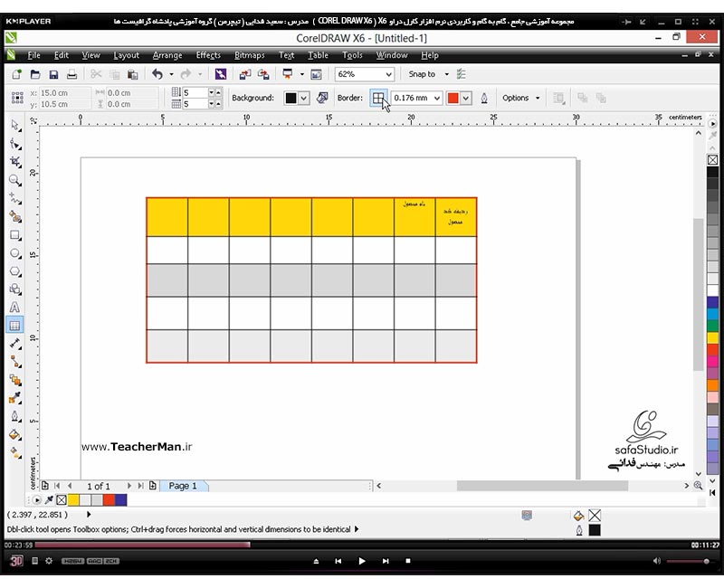Pick the black background swatch
This screenshot has height=588, width=724.
click(x=291, y=98)
